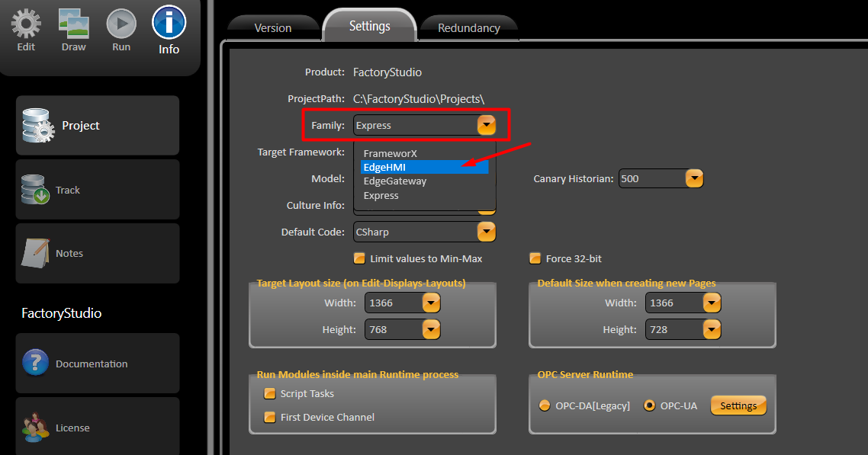Open the Default Code dropdown
868x455 pixels.
click(x=487, y=232)
